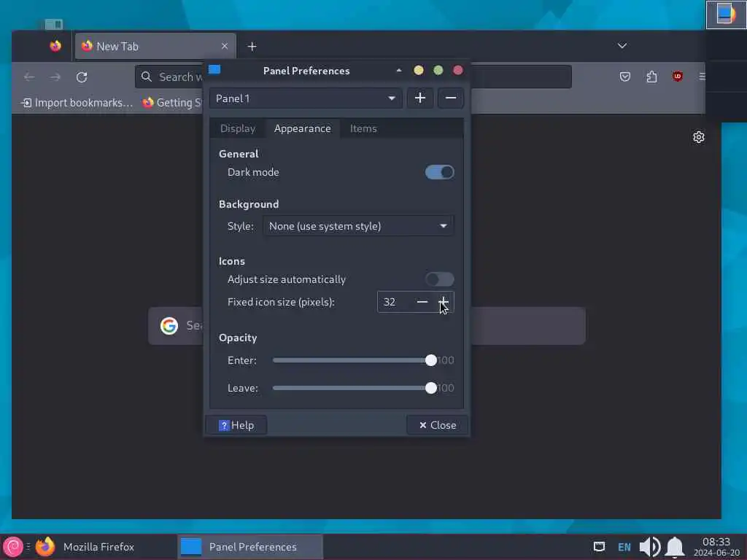Viewport: 747px width, 560px height.
Task: Select Panel Preferences taskbar button
Action: 251,547
